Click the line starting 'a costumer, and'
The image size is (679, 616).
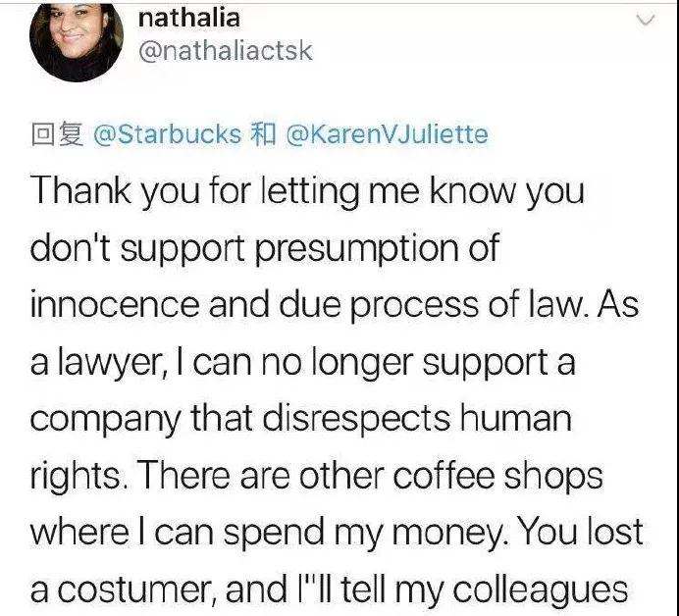click(x=329, y=590)
